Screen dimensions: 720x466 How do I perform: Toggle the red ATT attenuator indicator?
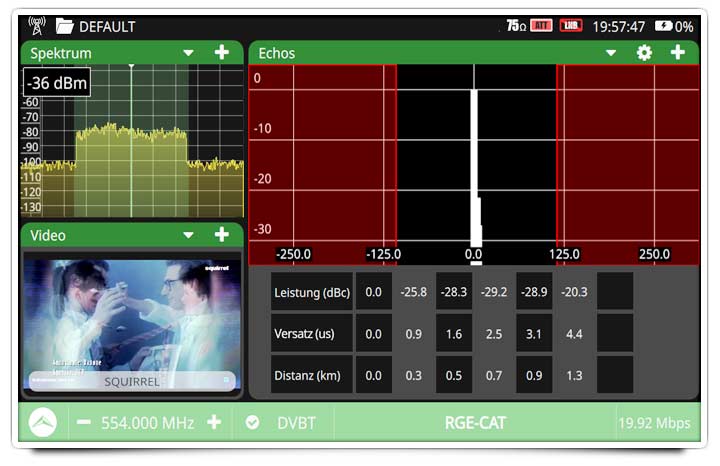coord(541,25)
